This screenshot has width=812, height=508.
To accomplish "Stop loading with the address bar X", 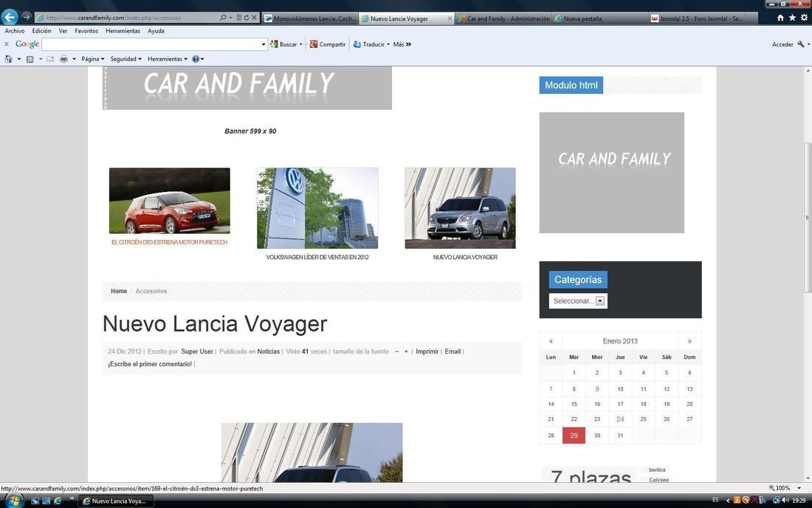I will (x=254, y=18).
